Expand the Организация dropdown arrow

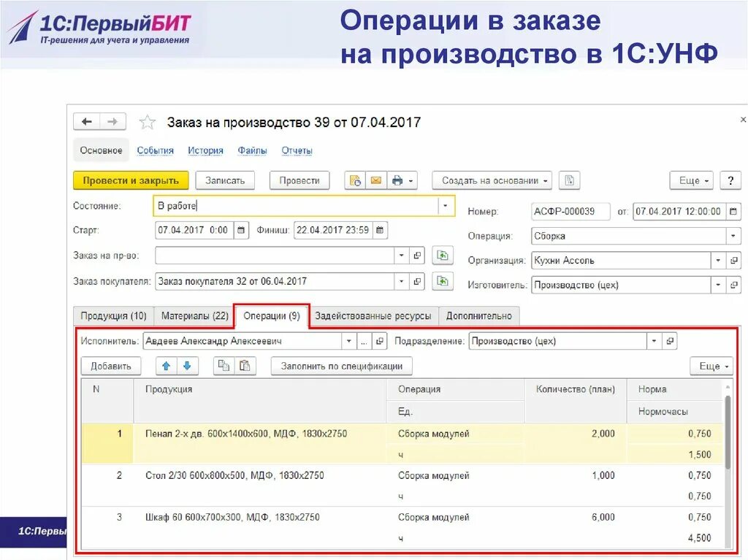pos(718,261)
